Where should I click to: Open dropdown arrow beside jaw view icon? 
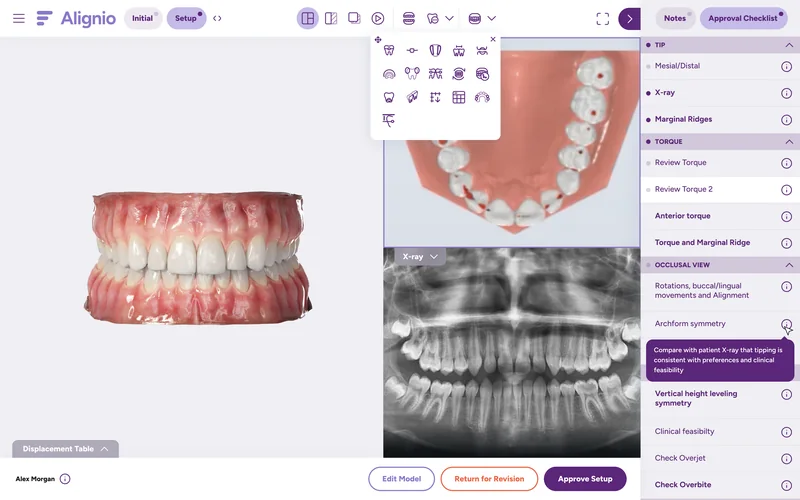pos(491,18)
